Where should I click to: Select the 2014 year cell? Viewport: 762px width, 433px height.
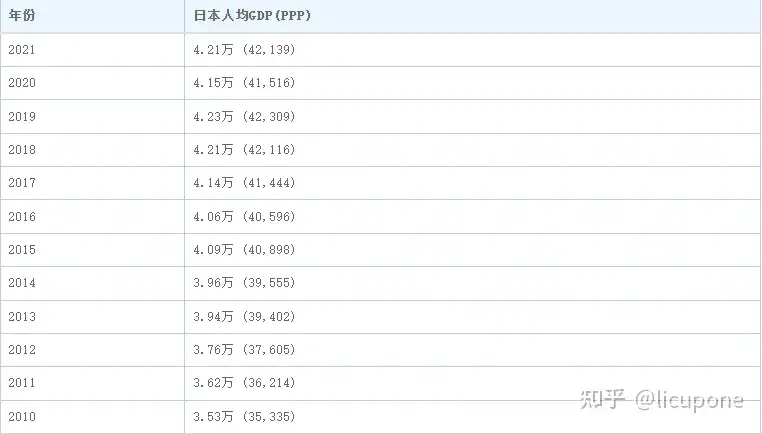pos(22,283)
